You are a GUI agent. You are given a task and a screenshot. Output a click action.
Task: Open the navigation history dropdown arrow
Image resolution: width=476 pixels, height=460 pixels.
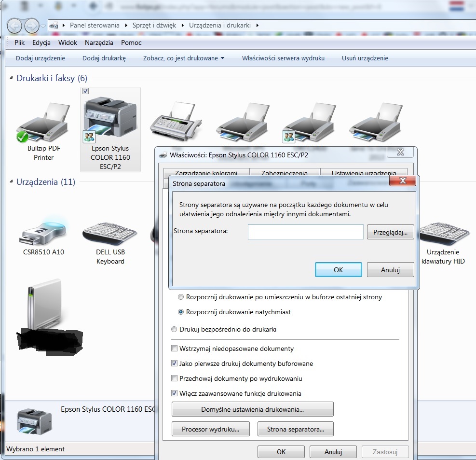point(43,26)
